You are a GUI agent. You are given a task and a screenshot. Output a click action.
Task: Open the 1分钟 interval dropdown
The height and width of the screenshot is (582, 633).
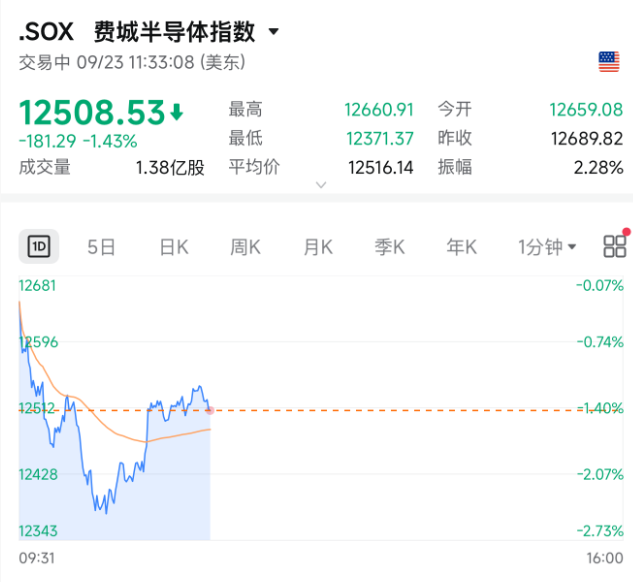547,247
